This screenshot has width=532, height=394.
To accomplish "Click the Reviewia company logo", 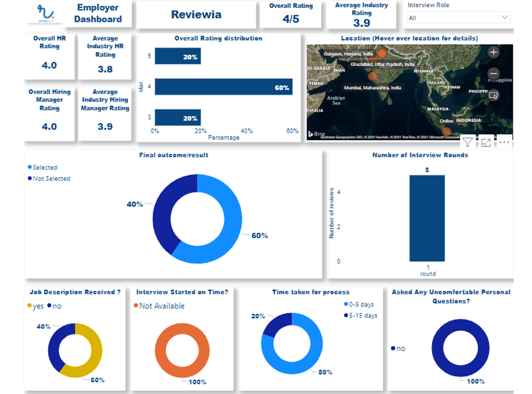I will pos(45,14).
